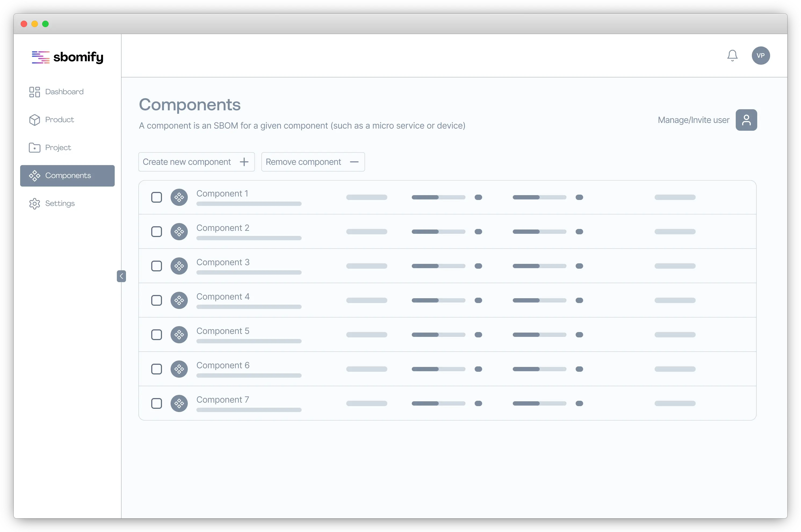Click the round icon of Component 3
This screenshot has height=532, width=801.
(179, 266)
